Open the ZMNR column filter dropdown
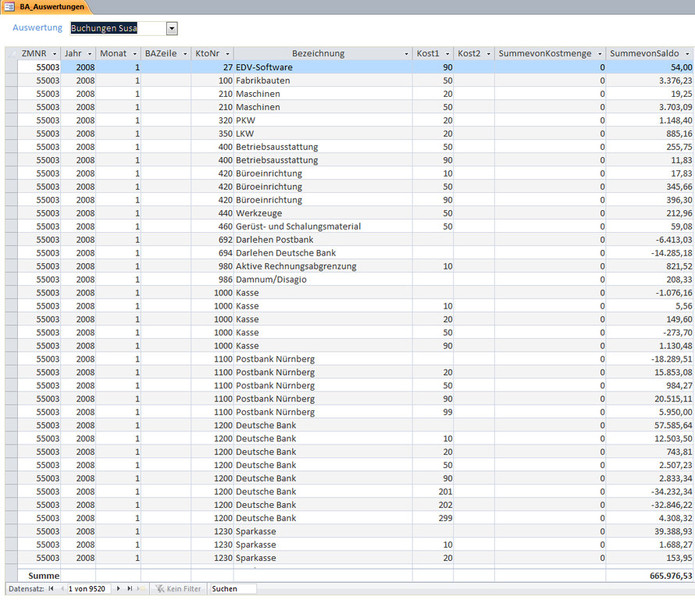The width and height of the screenshot is (695, 600). 55,54
